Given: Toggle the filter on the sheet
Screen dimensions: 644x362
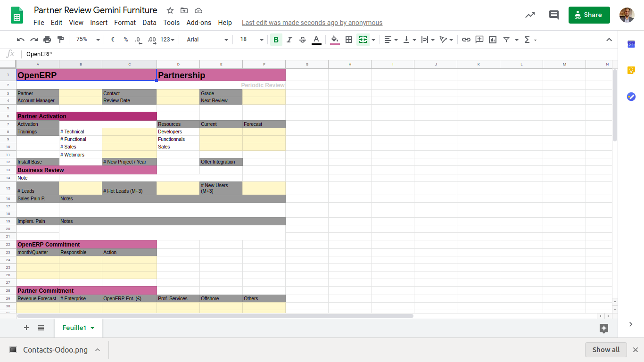Looking at the screenshot, I should click(506, 40).
